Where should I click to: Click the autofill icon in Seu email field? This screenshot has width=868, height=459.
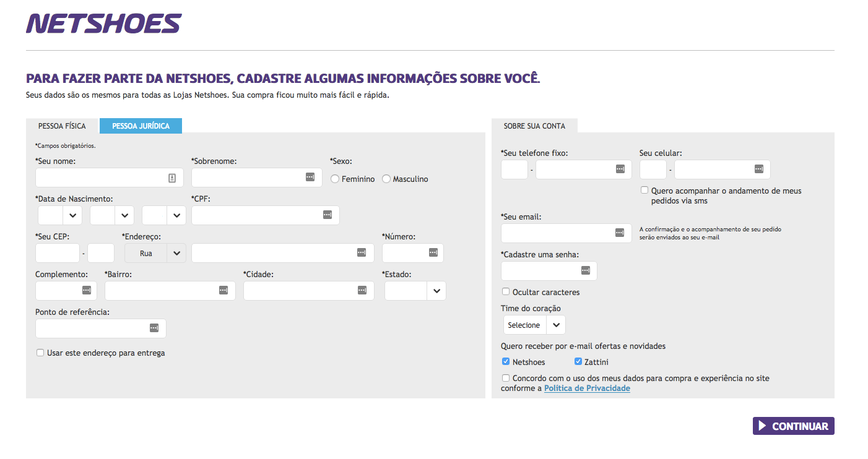pos(620,233)
